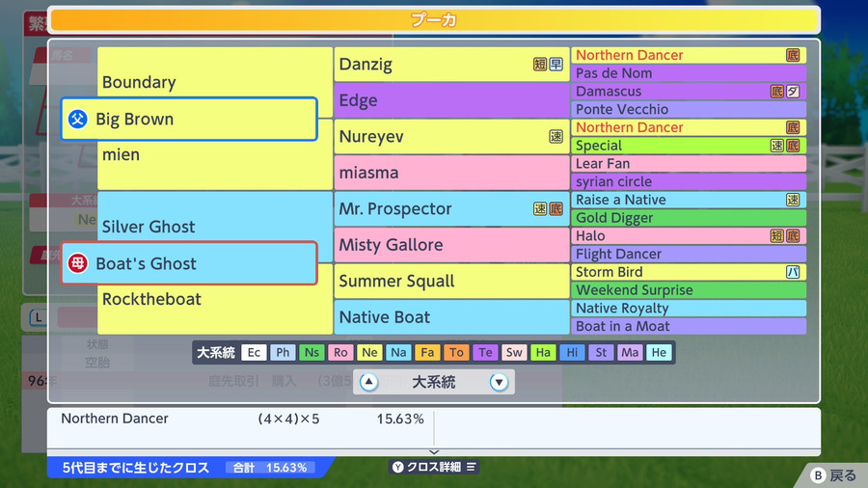
Task: Select the Te lineage swatch
Action: click(485, 352)
